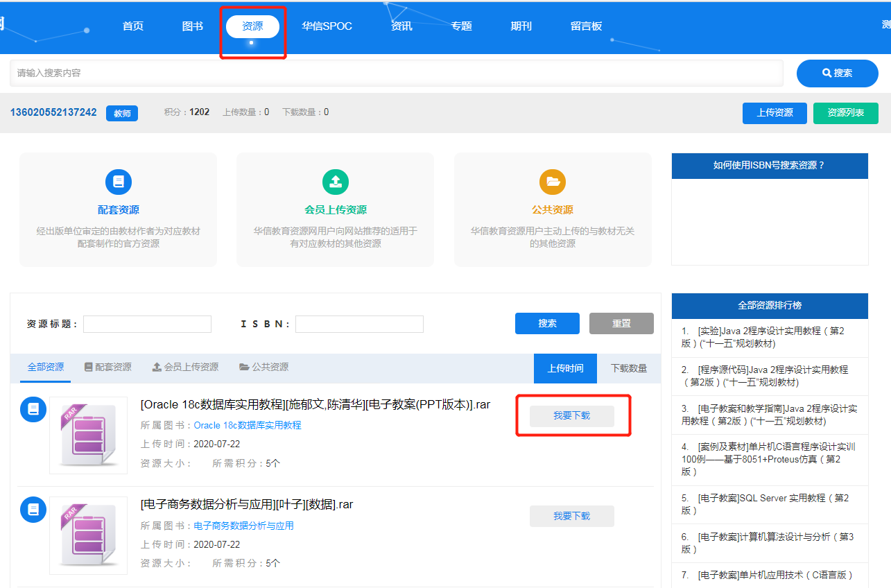Click the RAR file thumbnail for Oracle 18c resource
This screenshot has height=588, width=891.
click(88, 435)
